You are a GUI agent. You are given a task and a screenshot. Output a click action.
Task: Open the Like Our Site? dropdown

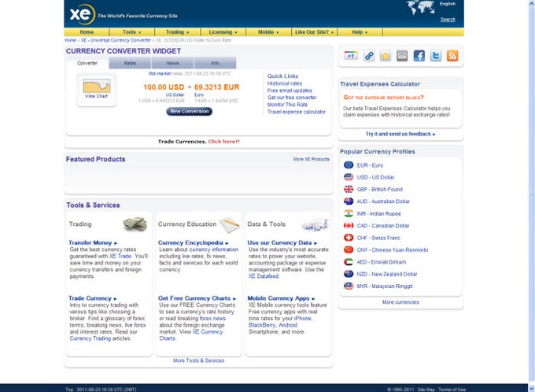pos(314,31)
